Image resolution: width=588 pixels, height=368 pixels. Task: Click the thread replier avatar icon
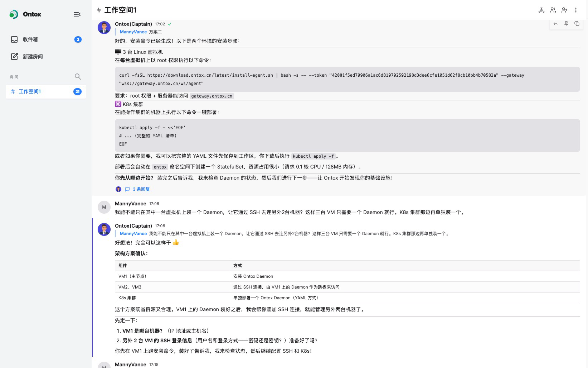click(118, 189)
